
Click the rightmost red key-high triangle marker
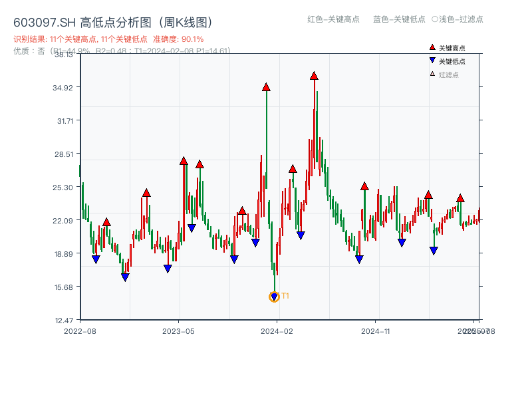460,198
